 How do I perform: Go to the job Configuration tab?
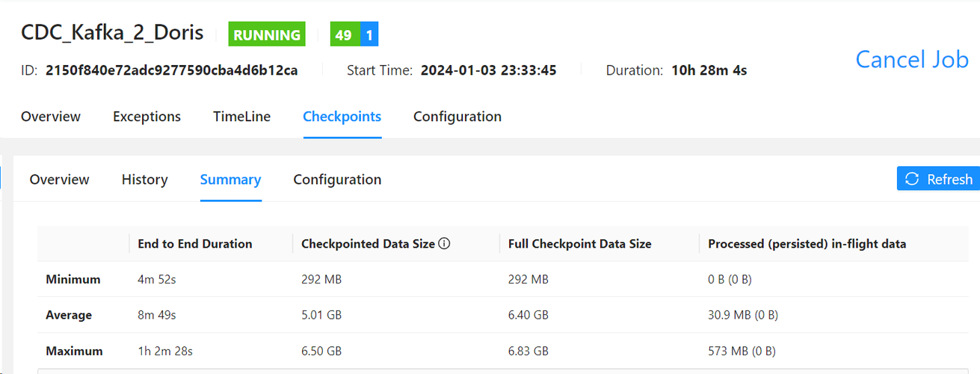tap(457, 117)
